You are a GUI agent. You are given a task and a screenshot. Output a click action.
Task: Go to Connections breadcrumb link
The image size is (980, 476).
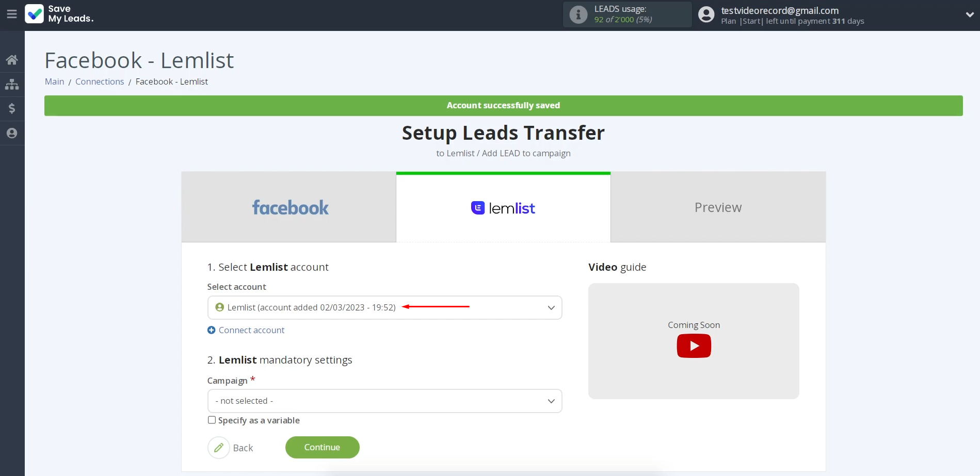(x=100, y=81)
